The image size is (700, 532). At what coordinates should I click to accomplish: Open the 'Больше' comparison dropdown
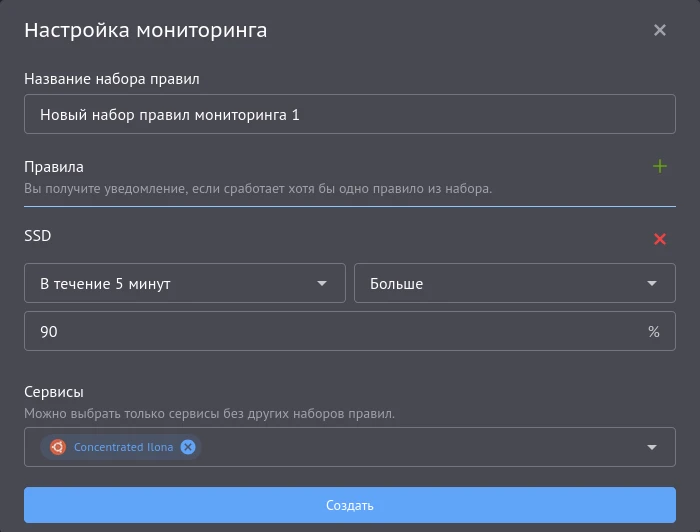[515, 283]
